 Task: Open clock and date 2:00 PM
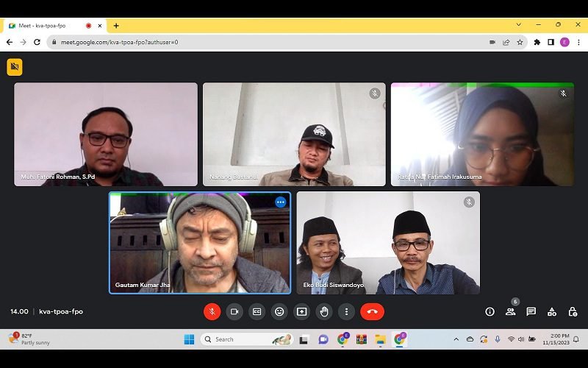click(556, 339)
